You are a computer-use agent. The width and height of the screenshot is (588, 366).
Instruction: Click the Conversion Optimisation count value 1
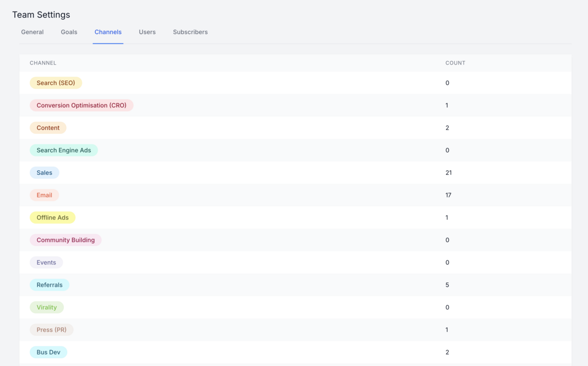click(x=447, y=106)
